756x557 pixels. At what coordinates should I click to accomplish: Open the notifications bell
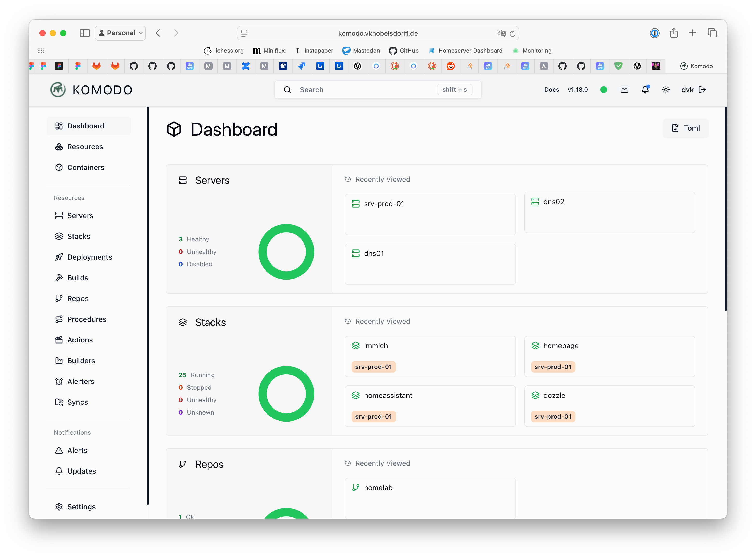pos(645,90)
